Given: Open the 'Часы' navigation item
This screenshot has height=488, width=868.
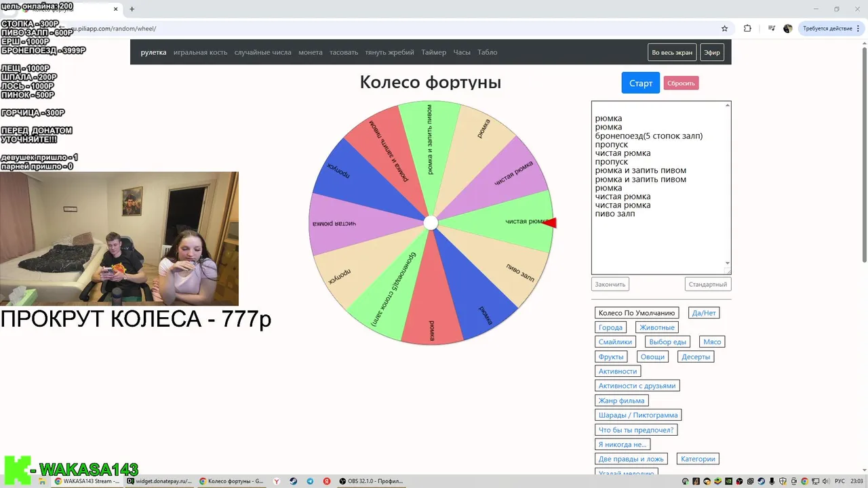Looking at the screenshot, I should pyautogui.click(x=462, y=52).
